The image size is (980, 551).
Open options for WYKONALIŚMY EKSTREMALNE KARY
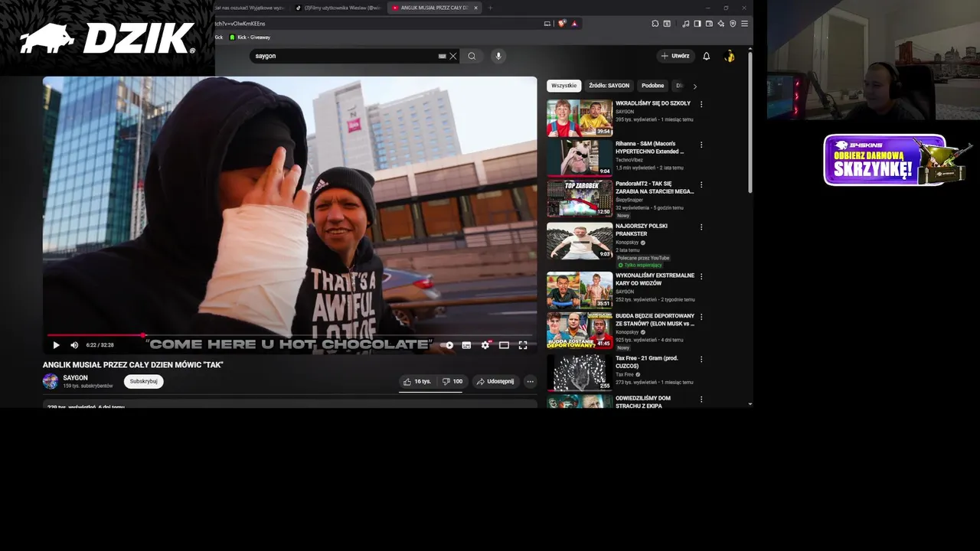pyautogui.click(x=701, y=276)
